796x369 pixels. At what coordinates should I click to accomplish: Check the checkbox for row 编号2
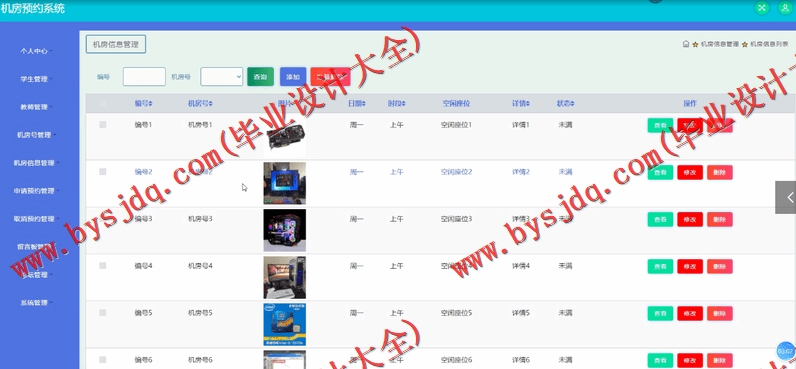103,172
